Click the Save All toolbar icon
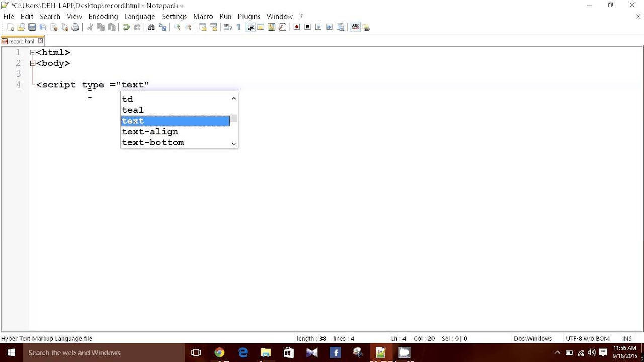Viewport: 644px width, 362px height. [43, 27]
